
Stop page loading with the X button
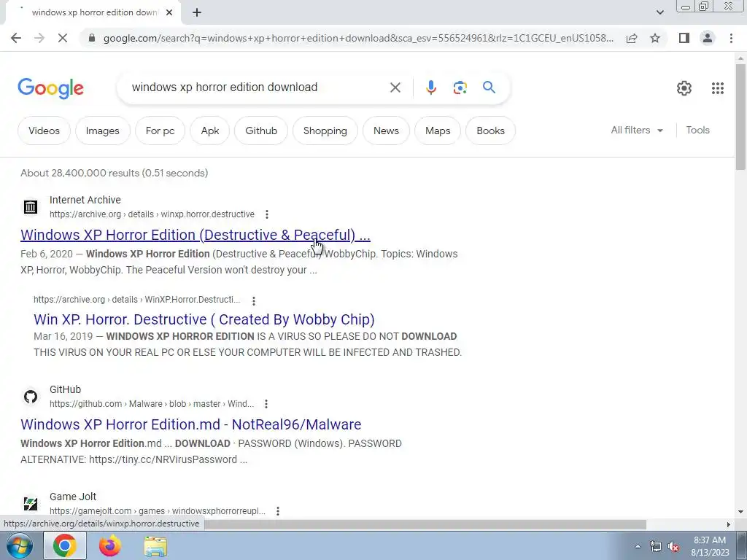pyautogui.click(x=63, y=38)
